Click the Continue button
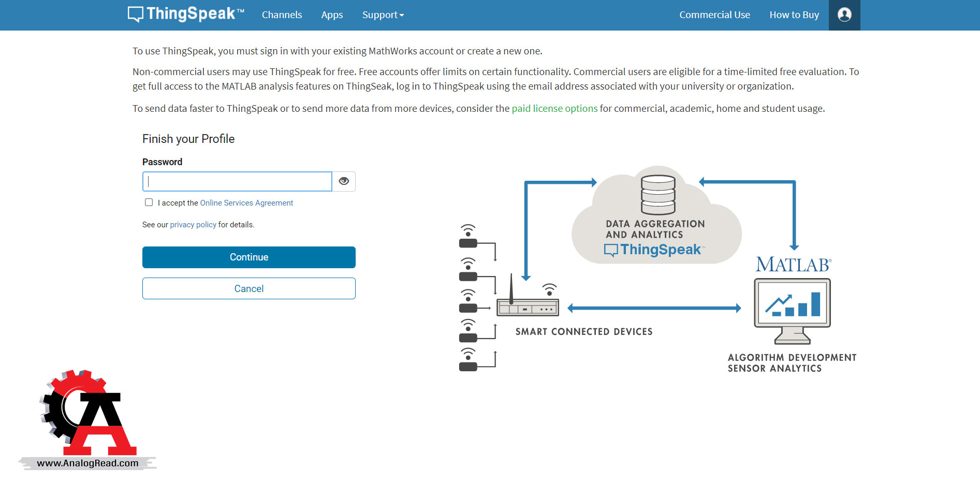The image size is (980, 480). tap(249, 257)
